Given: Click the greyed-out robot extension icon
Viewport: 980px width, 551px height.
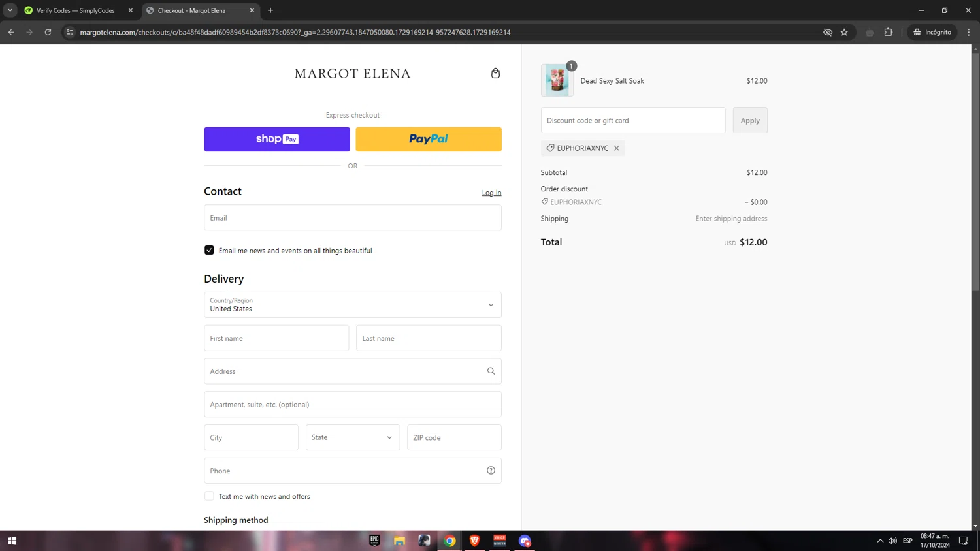Looking at the screenshot, I should 870,32.
